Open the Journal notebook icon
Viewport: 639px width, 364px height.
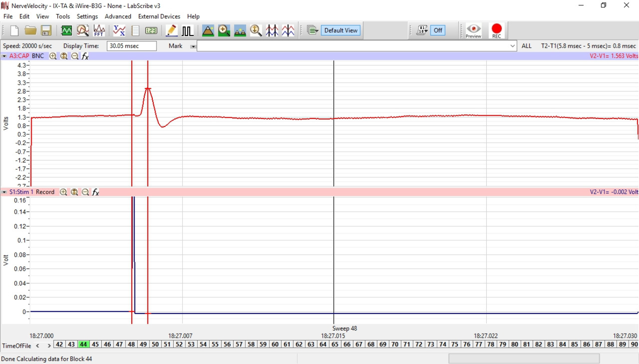pyautogui.click(x=135, y=31)
